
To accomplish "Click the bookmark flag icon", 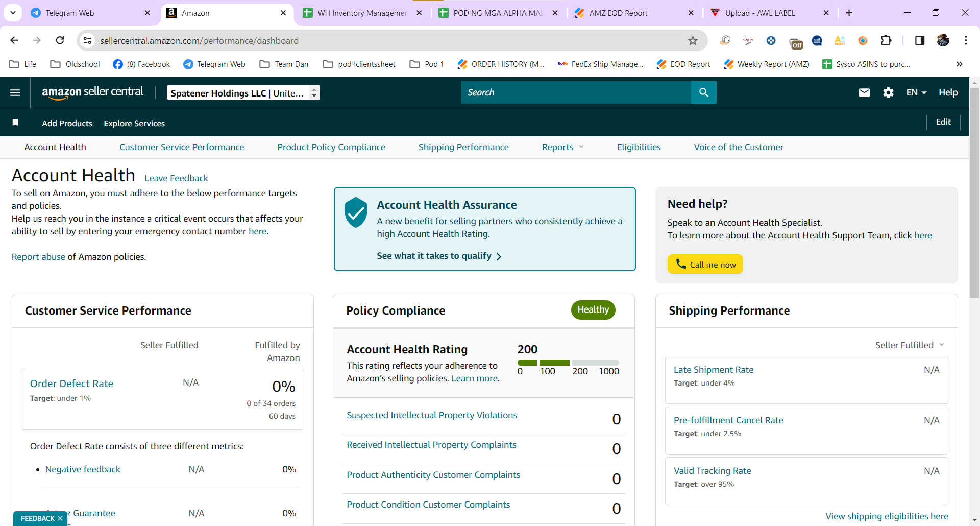I will (x=15, y=123).
